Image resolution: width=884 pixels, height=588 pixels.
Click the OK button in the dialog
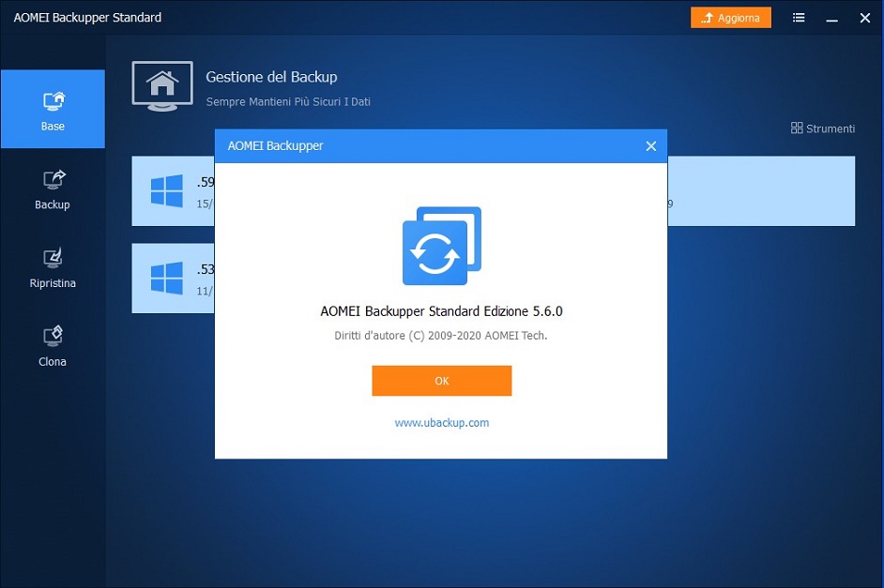441,381
